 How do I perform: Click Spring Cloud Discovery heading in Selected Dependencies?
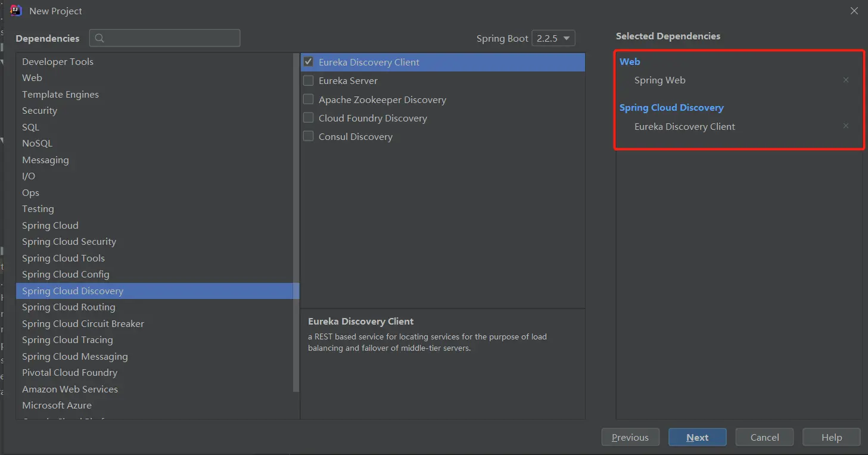point(671,108)
